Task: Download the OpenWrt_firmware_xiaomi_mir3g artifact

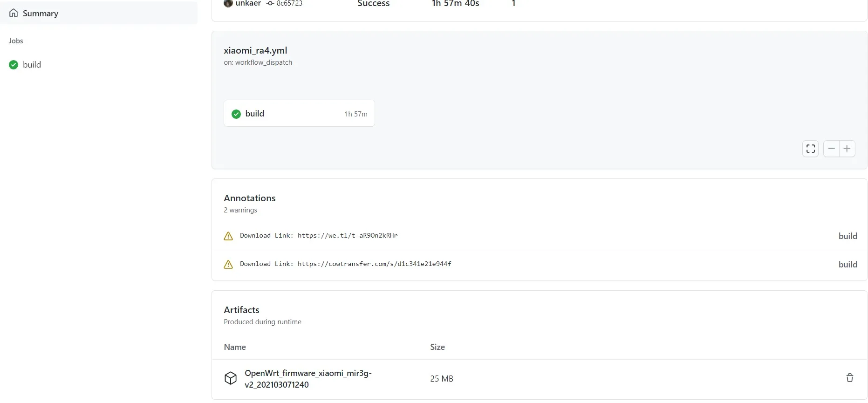Action: click(x=308, y=379)
